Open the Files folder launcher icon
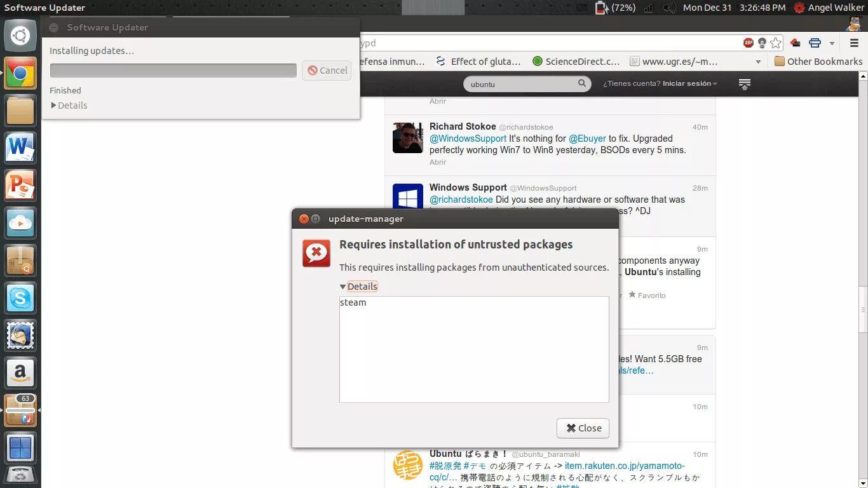This screenshot has width=868, height=488. (x=20, y=111)
